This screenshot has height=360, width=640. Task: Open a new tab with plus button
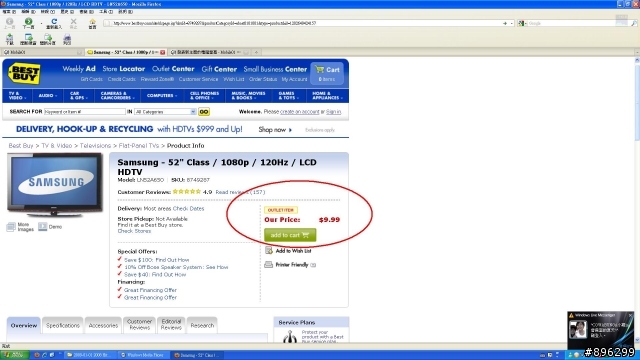256,52
